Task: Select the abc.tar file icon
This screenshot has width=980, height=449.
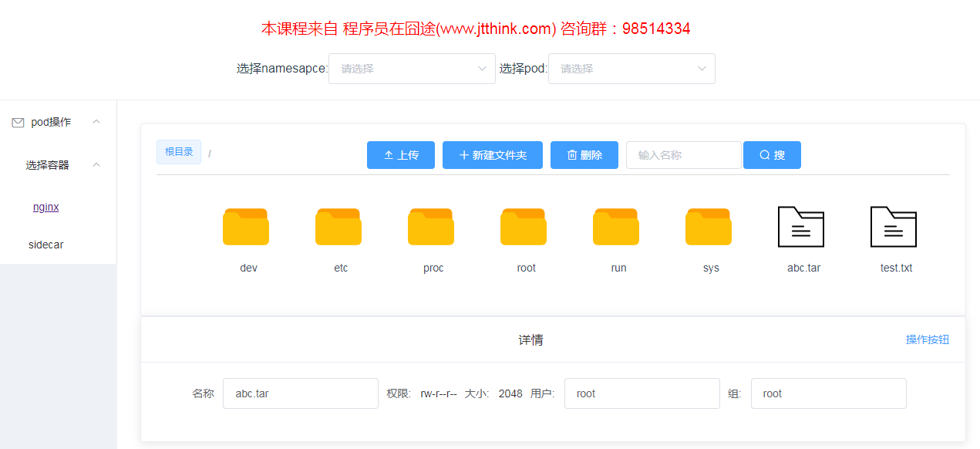Action: point(801,226)
